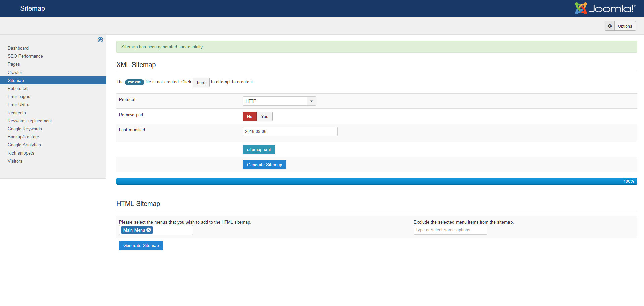Go to the Dashboard menu item
The width and height of the screenshot is (644, 306).
coord(18,48)
